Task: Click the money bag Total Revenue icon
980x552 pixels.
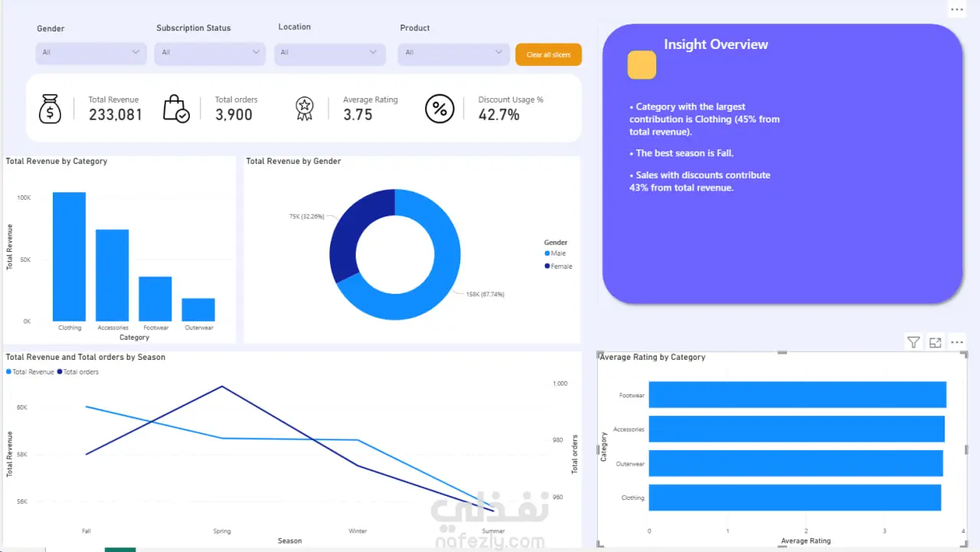Action: click(50, 109)
